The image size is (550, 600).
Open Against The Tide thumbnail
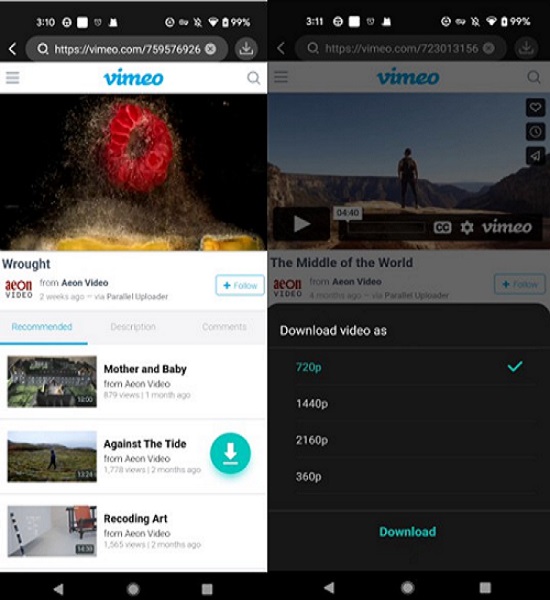tap(52, 456)
